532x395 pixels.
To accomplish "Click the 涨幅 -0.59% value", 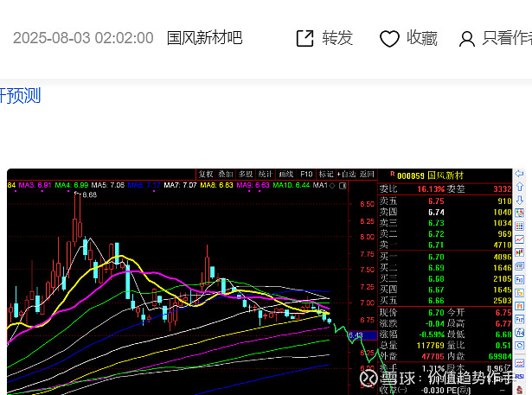I will 432,334.
